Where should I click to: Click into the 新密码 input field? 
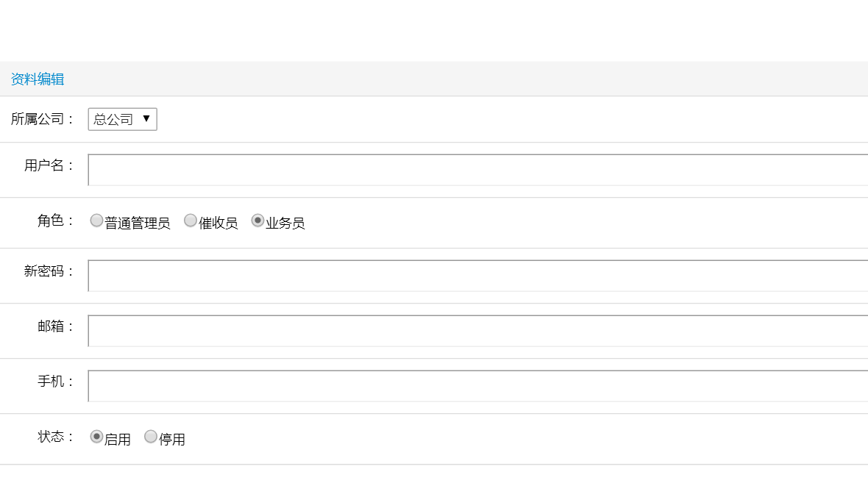pyautogui.click(x=478, y=276)
